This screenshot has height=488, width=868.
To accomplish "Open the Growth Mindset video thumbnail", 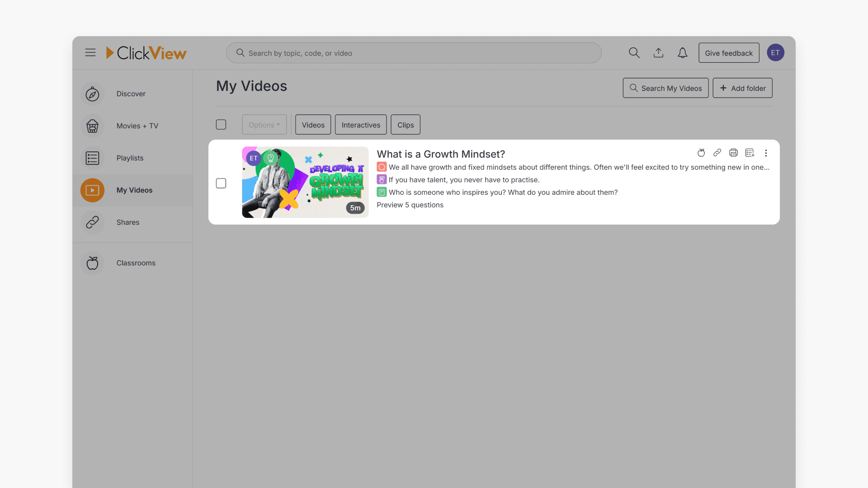I will (x=305, y=182).
